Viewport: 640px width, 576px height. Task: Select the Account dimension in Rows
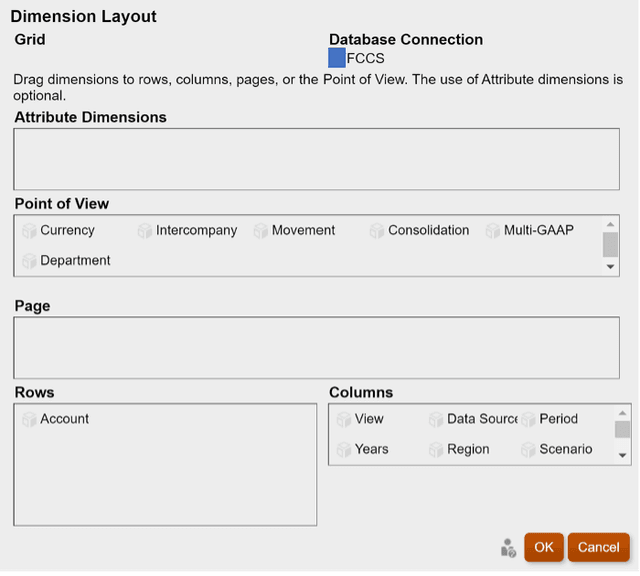click(64, 419)
